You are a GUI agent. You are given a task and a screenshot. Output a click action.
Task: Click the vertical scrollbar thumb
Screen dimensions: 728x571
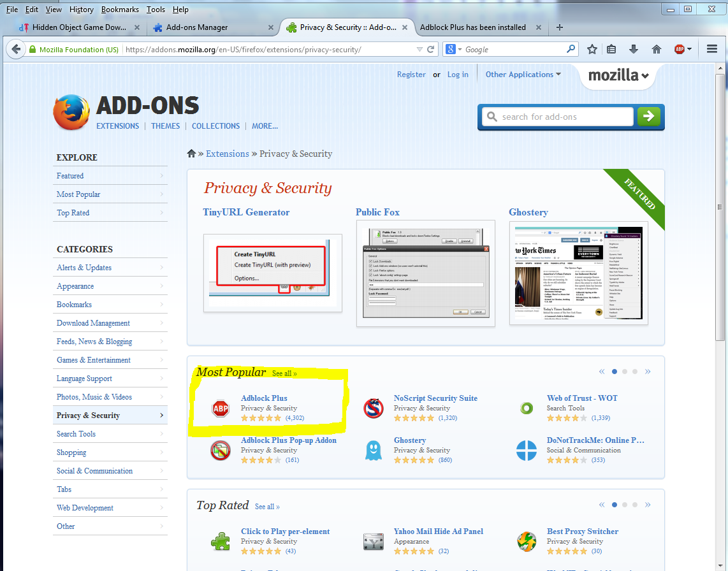tap(720, 207)
